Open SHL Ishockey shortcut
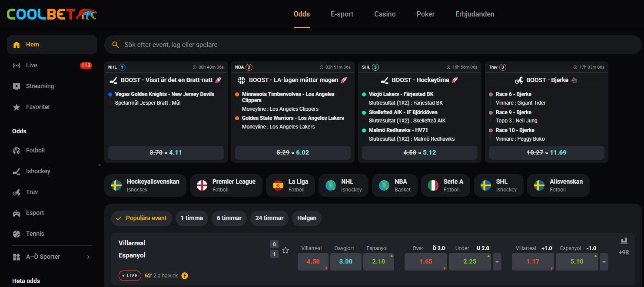 point(498,185)
